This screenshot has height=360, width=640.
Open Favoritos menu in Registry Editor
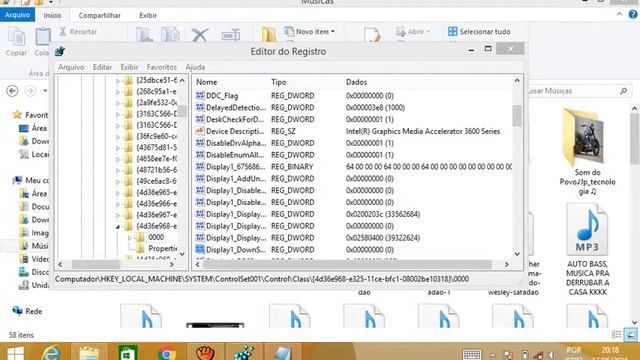[162, 67]
